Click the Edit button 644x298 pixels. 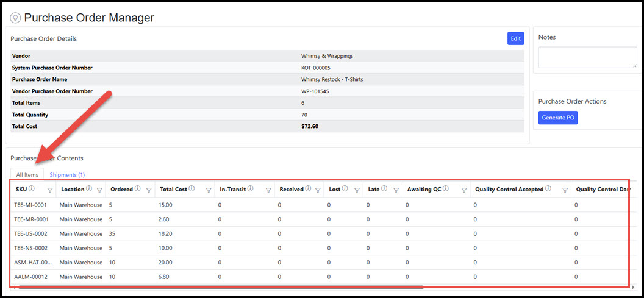coord(515,38)
